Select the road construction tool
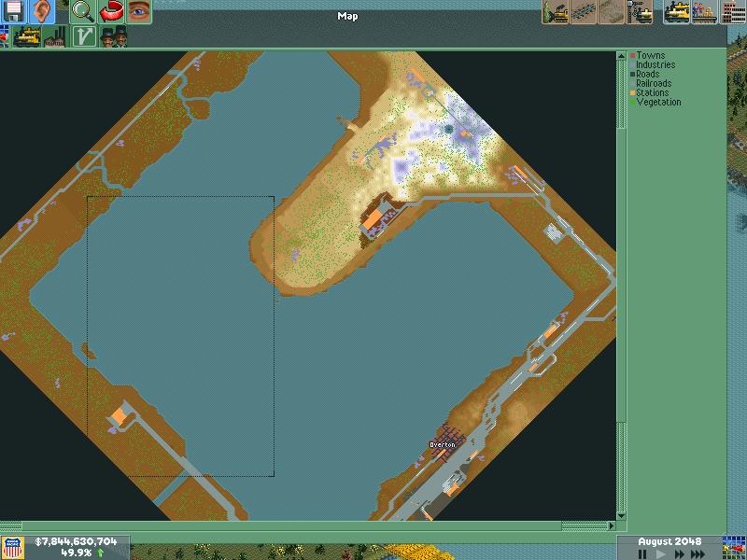 tap(612, 11)
